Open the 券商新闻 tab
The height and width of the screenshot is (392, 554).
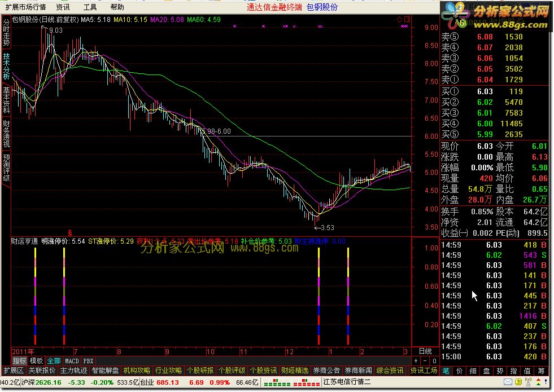click(358, 371)
